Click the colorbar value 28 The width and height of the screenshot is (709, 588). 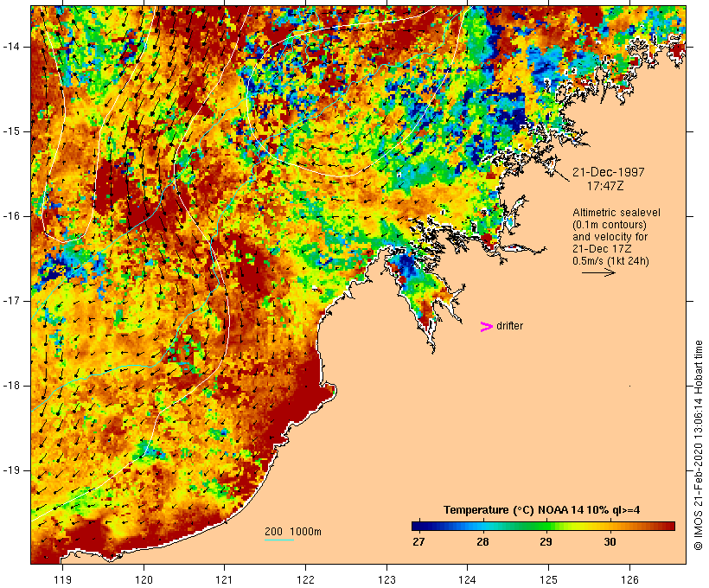coord(482,541)
